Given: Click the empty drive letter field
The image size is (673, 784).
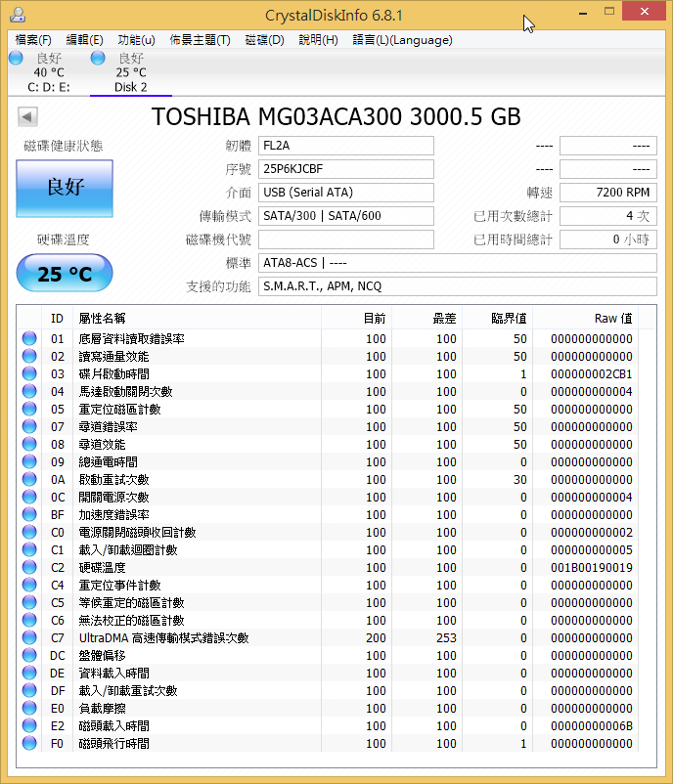Looking at the screenshot, I should [x=346, y=240].
